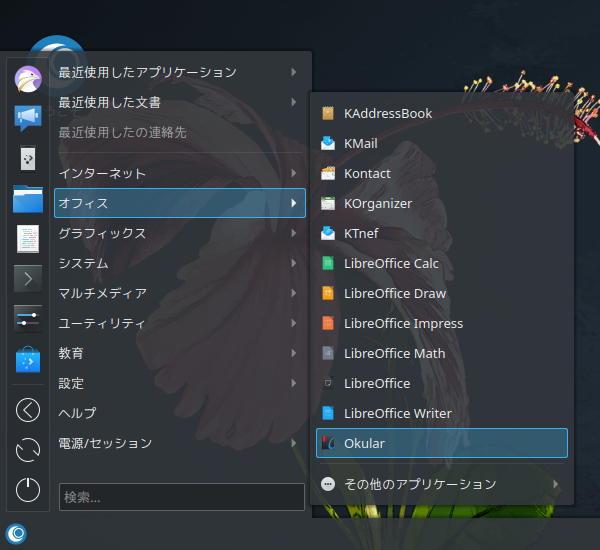Open the インターネット menu label
The image size is (600, 550).
tap(102, 173)
